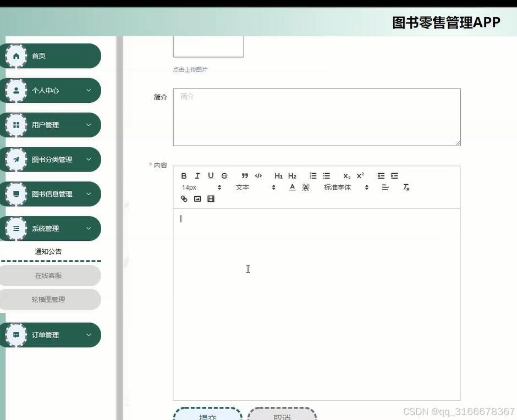
Task: Increase indent in the editor
Action: pos(395,176)
